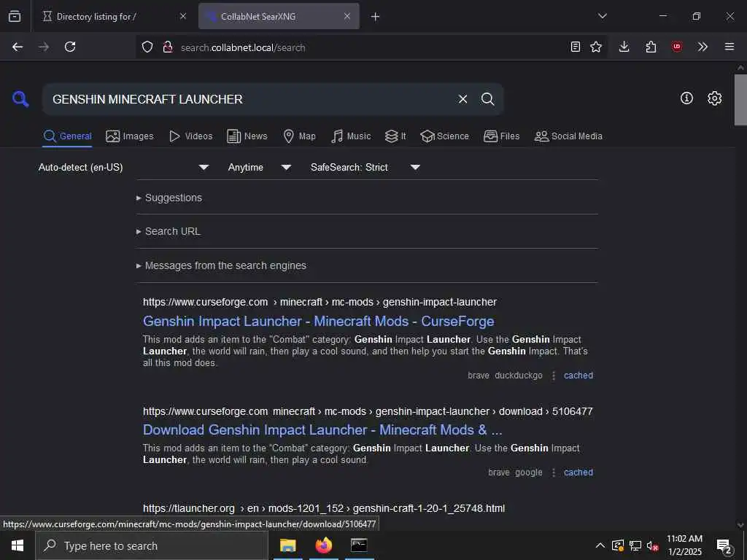
Task: Open Firefox View icon
Action: (x=15, y=16)
